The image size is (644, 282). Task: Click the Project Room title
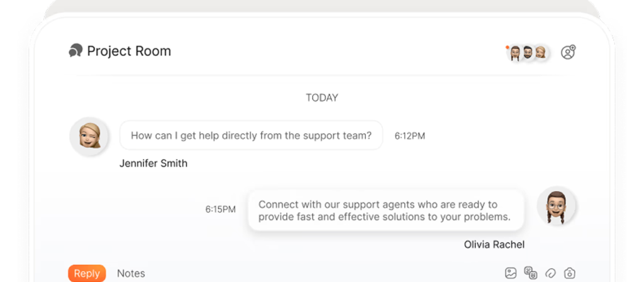click(129, 51)
